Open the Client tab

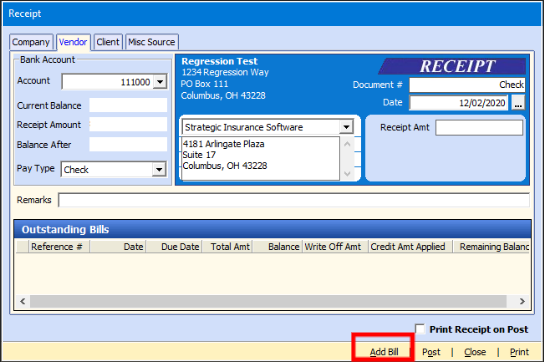click(108, 42)
